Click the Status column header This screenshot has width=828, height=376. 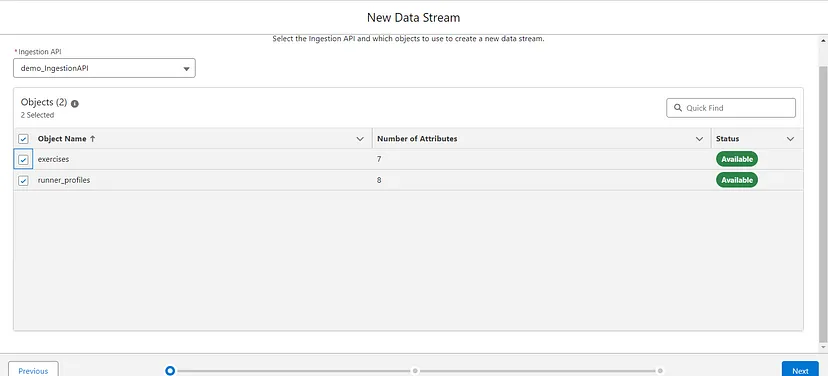728,139
